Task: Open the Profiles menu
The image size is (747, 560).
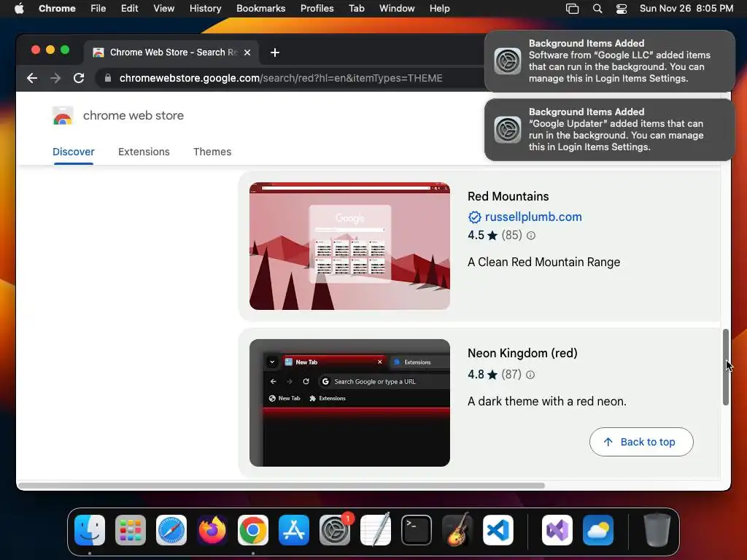Action: 317,9
